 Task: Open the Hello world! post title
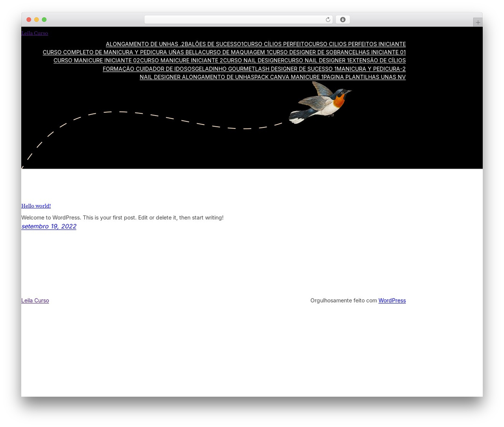(36, 206)
